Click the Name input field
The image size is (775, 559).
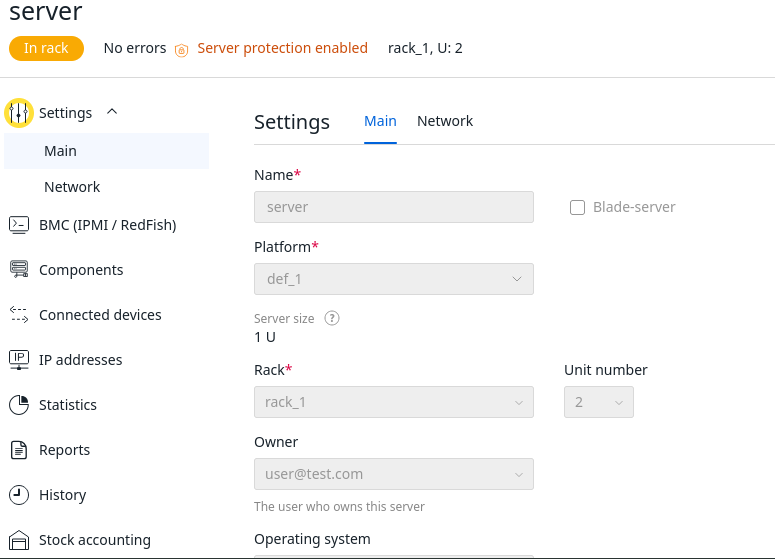tap(393, 207)
